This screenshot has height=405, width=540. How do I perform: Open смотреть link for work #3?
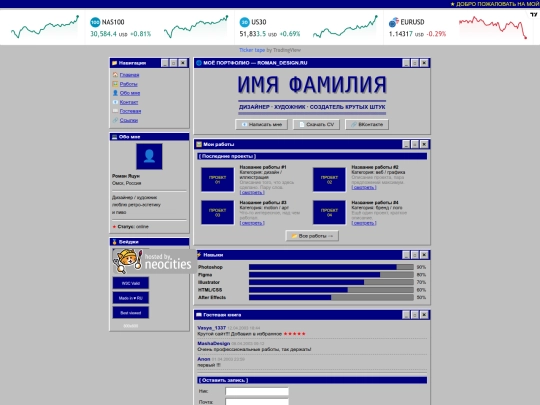[x=252, y=223]
